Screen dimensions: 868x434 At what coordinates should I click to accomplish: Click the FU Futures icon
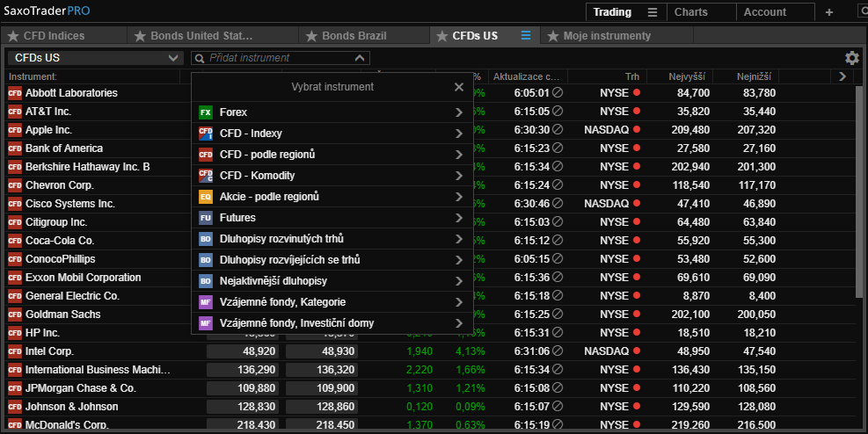tap(206, 217)
